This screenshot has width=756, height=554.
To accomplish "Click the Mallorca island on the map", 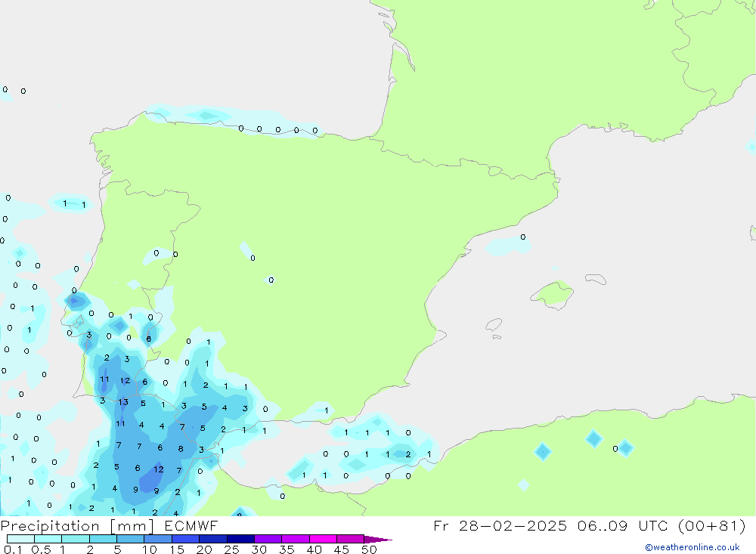I will pyautogui.click(x=553, y=294).
